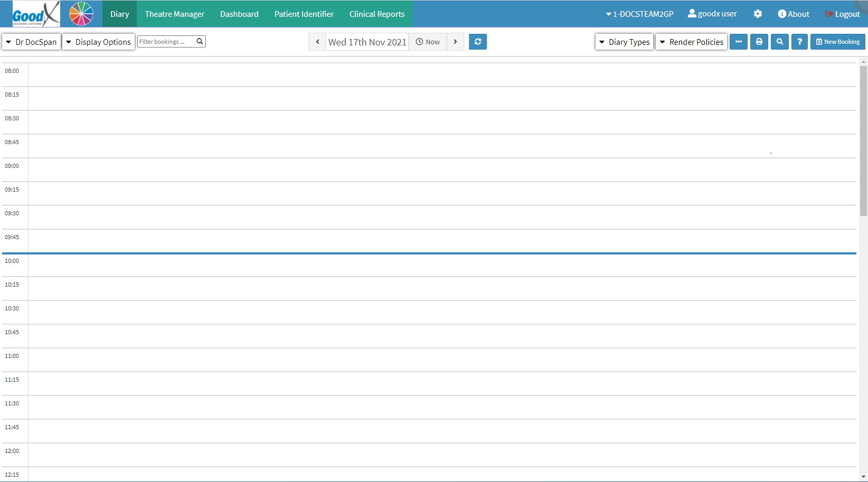Jump to the current time with Now
This screenshot has width=868, height=482.
428,42
